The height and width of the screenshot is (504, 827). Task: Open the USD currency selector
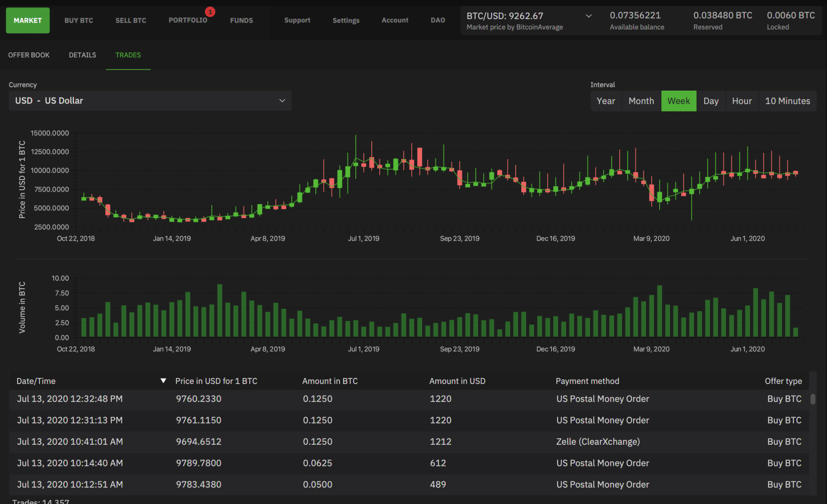[x=150, y=101]
